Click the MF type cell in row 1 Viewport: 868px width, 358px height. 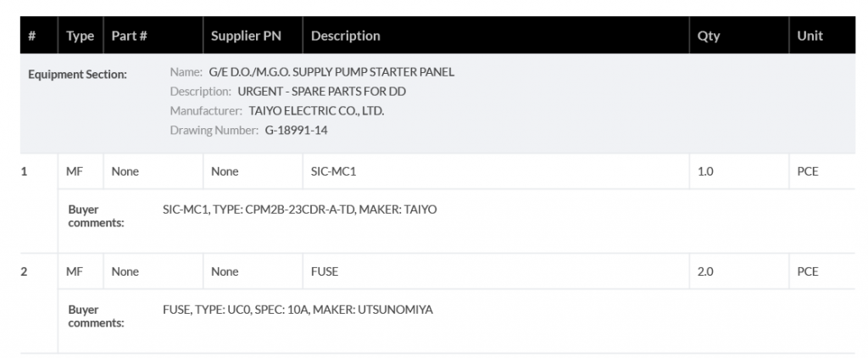(75, 171)
